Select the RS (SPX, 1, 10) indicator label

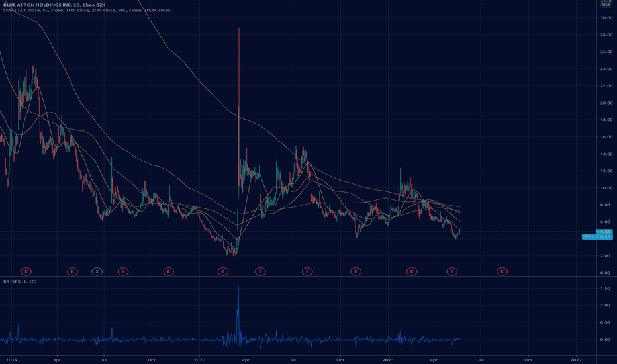point(20,281)
